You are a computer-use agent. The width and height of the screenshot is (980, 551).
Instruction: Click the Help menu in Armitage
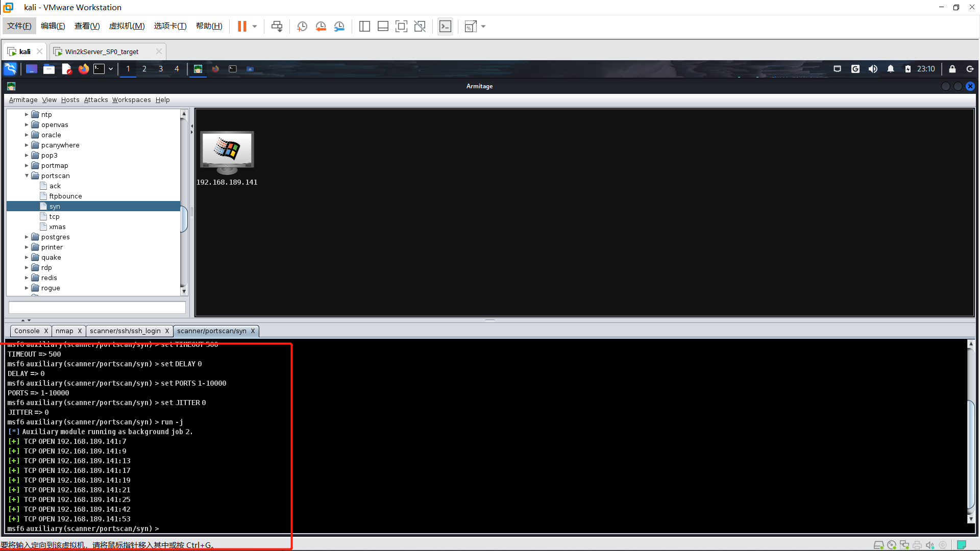[162, 99]
